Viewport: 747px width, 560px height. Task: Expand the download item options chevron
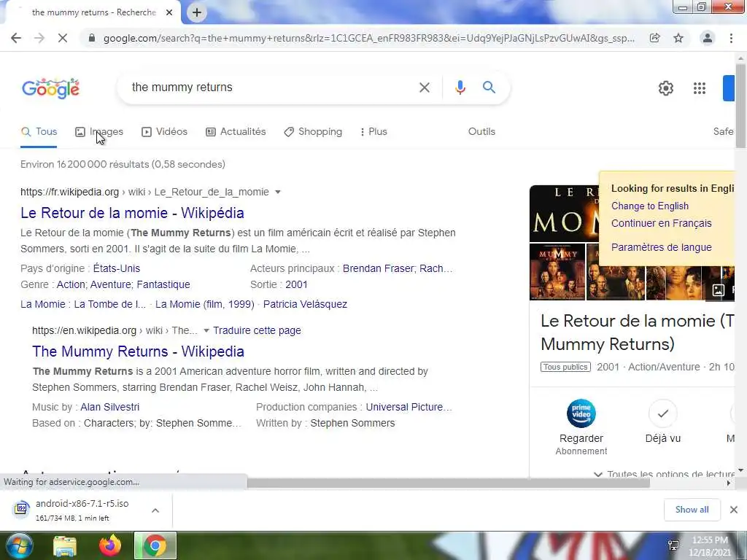click(155, 510)
